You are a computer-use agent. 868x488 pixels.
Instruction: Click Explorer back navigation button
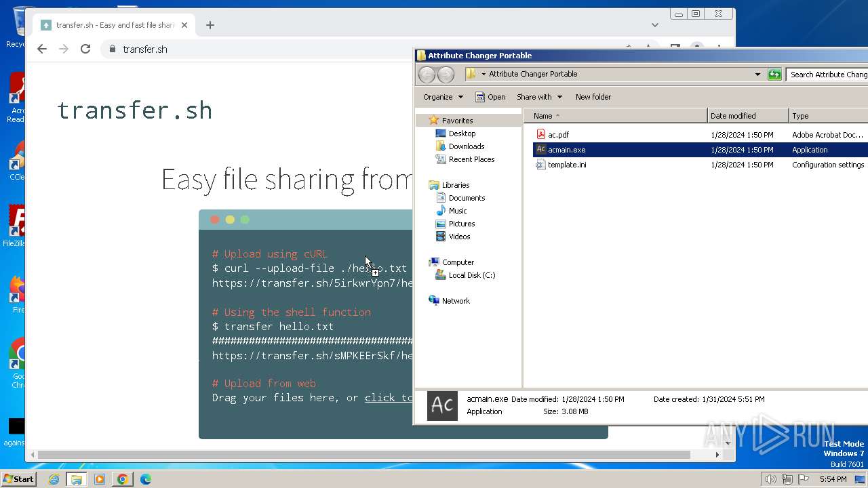point(427,75)
